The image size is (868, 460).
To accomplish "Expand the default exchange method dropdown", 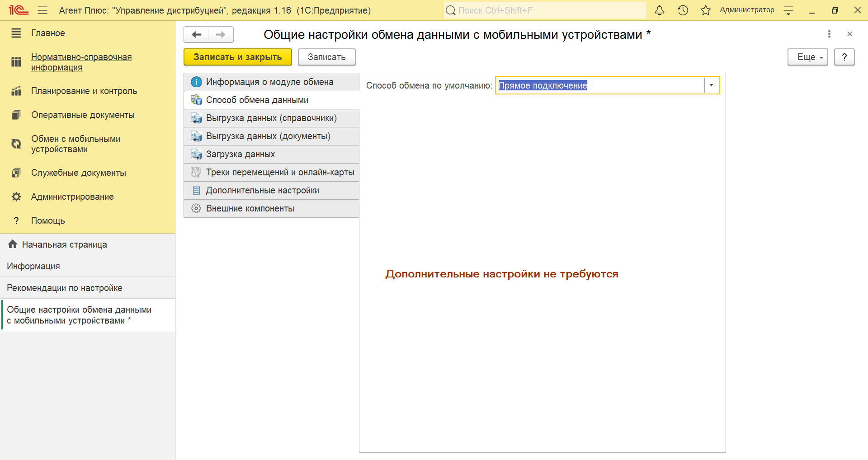I will pos(711,85).
